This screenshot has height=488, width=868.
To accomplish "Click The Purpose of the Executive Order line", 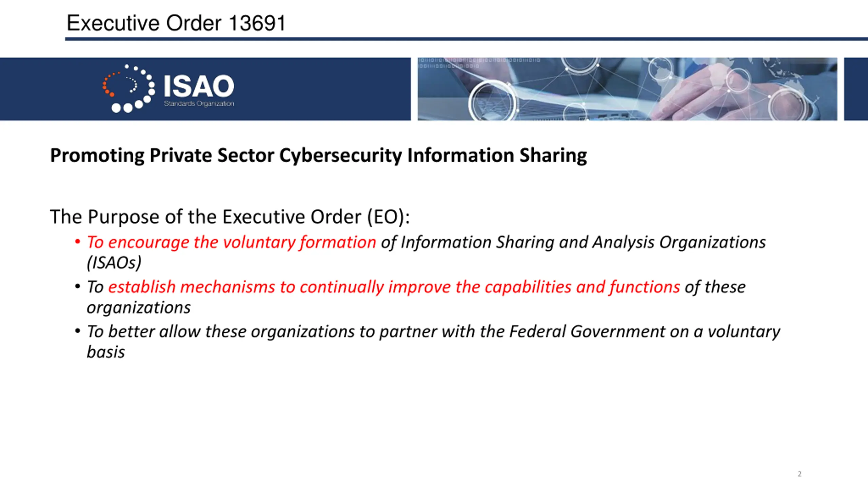I will pyautogui.click(x=230, y=217).
